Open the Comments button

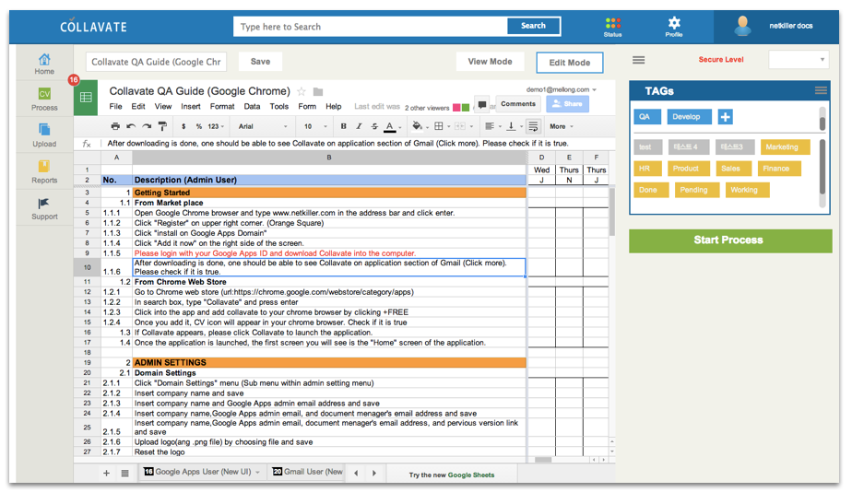(x=518, y=104)
